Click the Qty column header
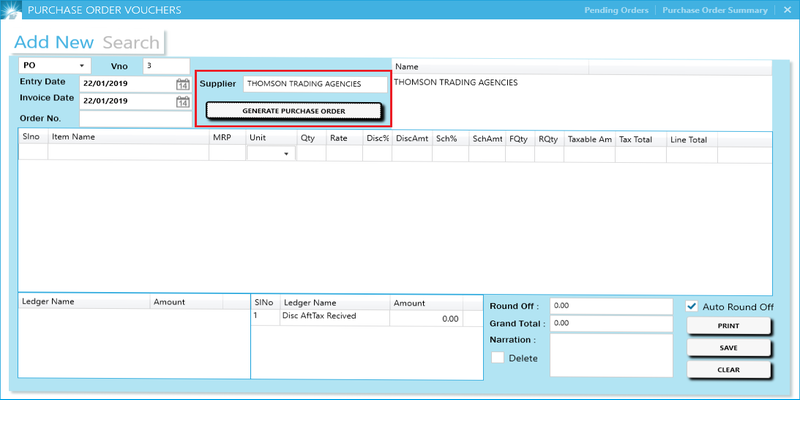800x435 pixels. (311, 138)
